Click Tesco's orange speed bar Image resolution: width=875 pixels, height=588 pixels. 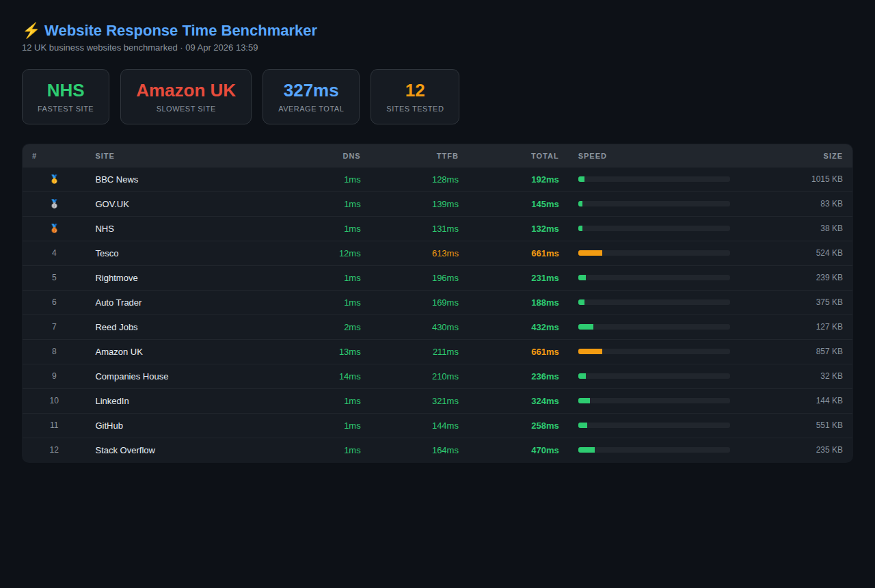(x=591, y=253)
